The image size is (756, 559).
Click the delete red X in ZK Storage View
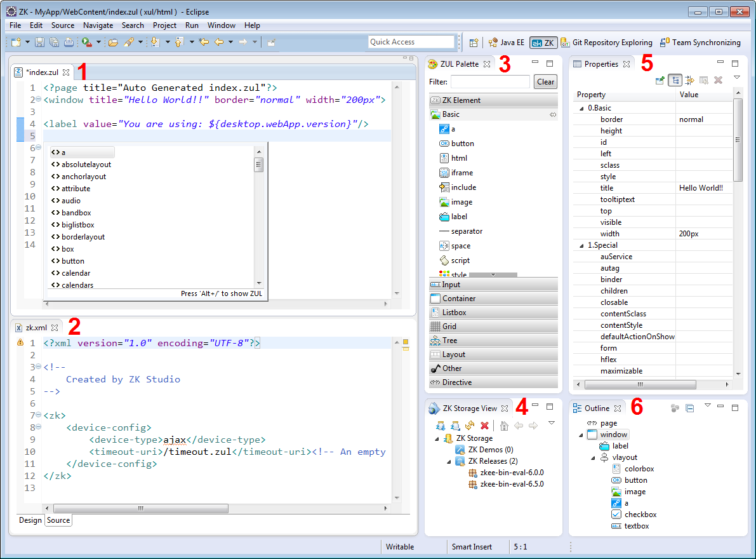point(484,426)
